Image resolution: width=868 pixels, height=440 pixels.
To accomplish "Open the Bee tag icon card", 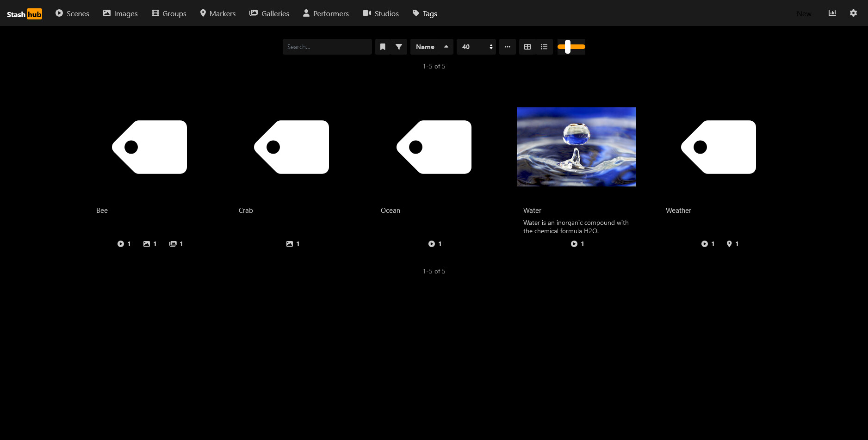I will click(149, 147).
